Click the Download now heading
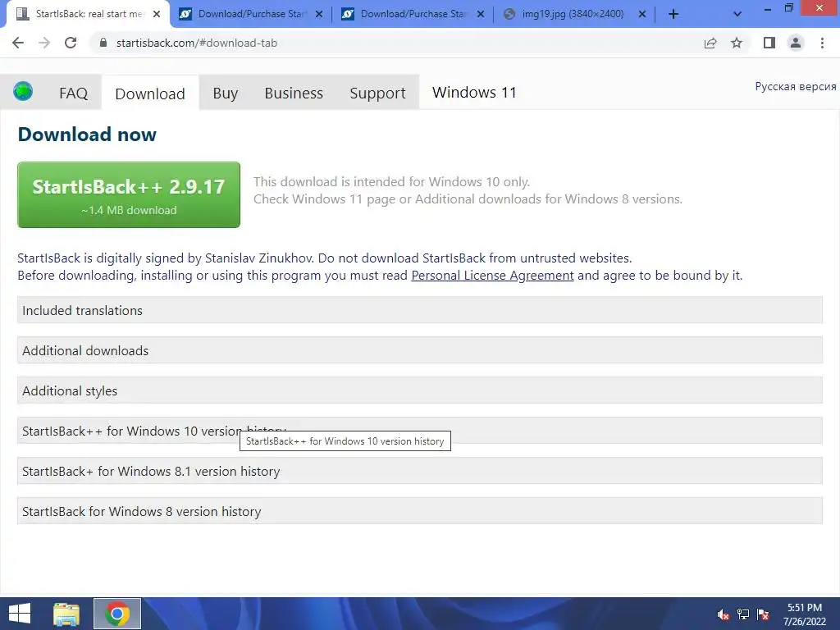The height and width of the screenshot is (630, 840). coord(87,134)
